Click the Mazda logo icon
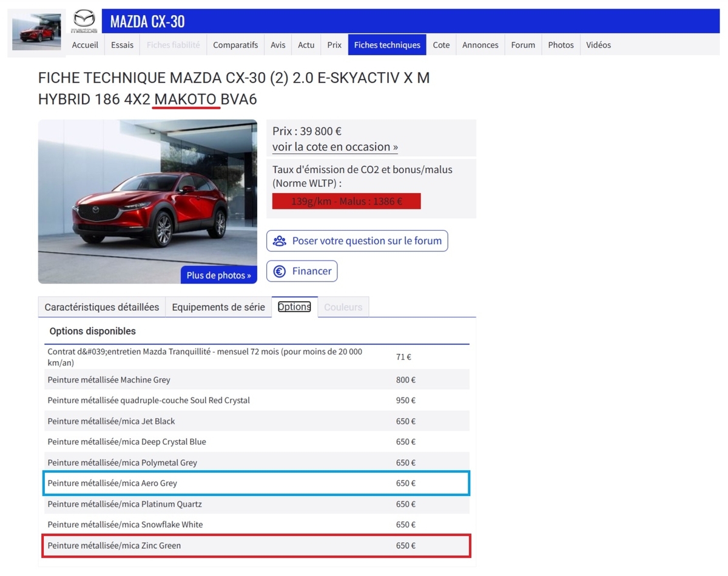728x576 pixels. click(84, 21)
